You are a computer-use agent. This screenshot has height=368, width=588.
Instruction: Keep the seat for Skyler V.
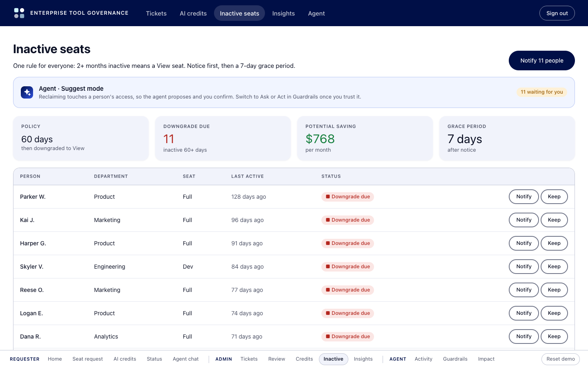pos(554,267)
